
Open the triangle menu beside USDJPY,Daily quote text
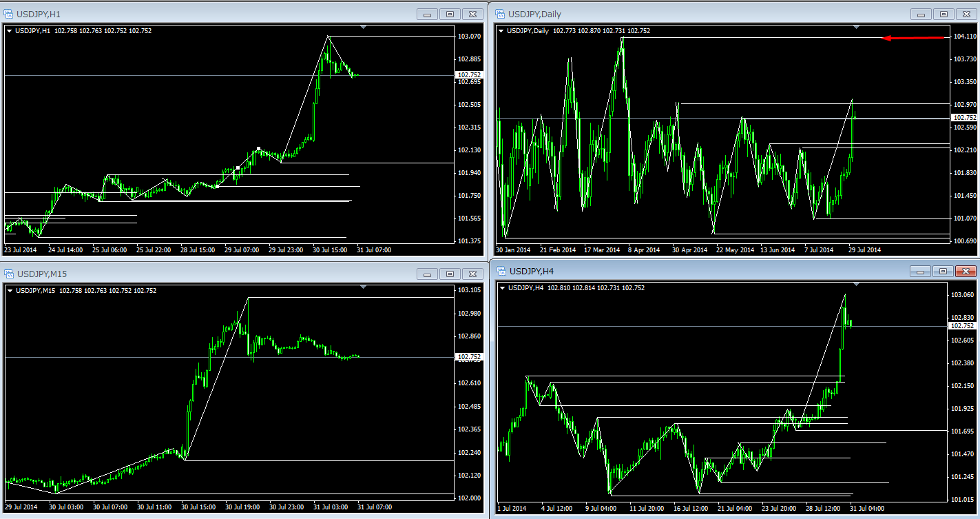(x=500, y=30)
